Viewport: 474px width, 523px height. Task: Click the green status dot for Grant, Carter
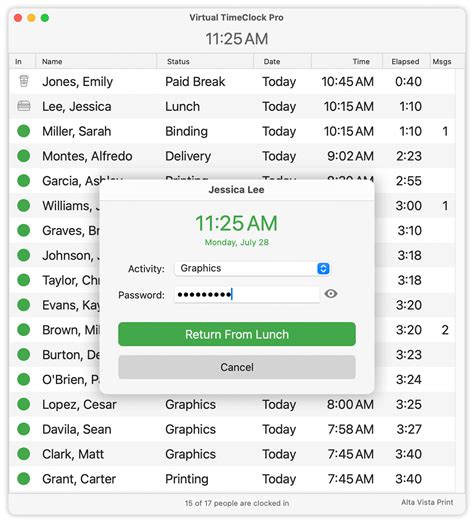pyautogui.click(x=24, y=479)
